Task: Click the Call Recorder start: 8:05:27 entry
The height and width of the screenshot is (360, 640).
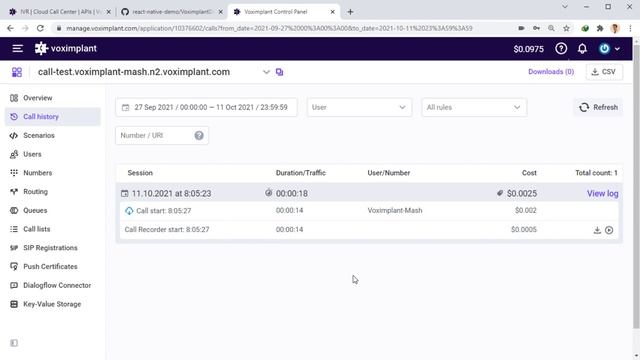Action: [x=167, y=229]
